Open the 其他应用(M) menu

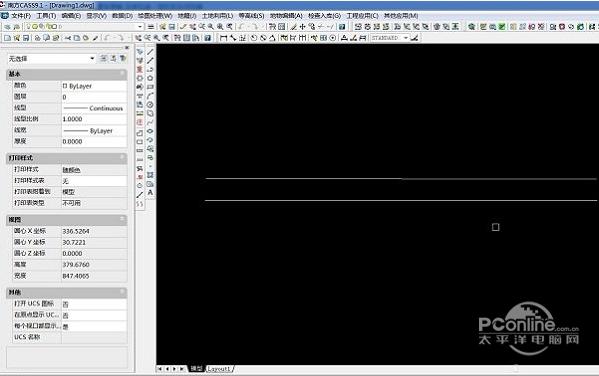coord(401,16)
